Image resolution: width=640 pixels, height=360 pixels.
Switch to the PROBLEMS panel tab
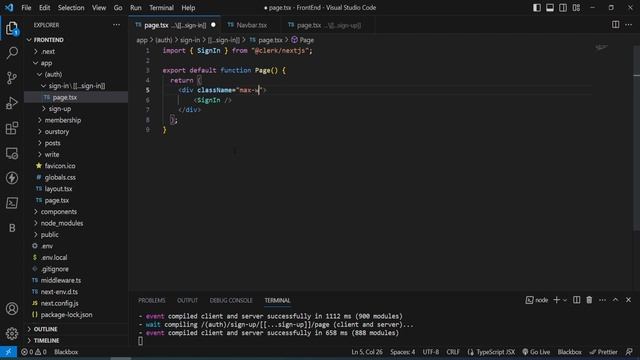(x=151, y=300)
